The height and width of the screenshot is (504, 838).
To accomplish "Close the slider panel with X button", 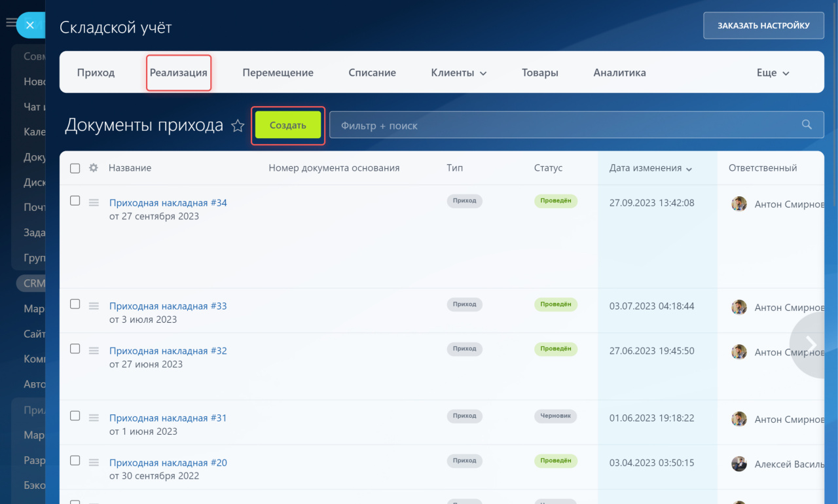I will click(x=29, y=26).
